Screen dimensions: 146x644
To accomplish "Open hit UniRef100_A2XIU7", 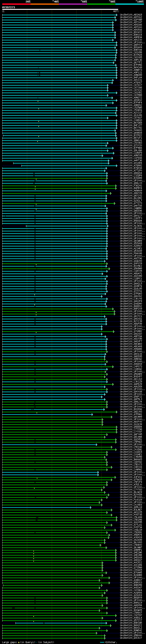I will pyautogui.click(x=131, y=113).
